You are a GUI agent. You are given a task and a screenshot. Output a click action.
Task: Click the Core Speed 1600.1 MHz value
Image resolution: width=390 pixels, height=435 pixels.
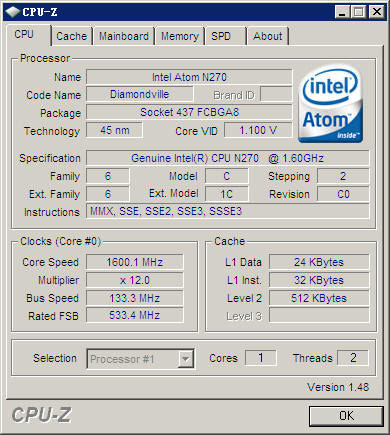pos(135,262)
